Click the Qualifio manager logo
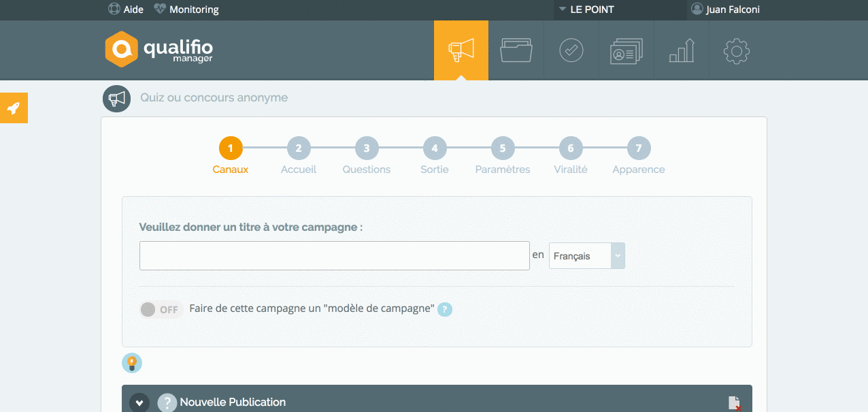Screen dimensions: 868x412 159,50
